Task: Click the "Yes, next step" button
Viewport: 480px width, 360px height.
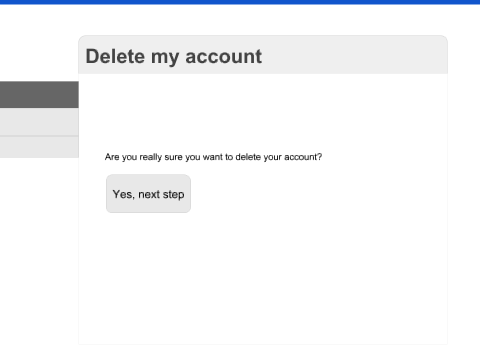Action: (148, 194)
